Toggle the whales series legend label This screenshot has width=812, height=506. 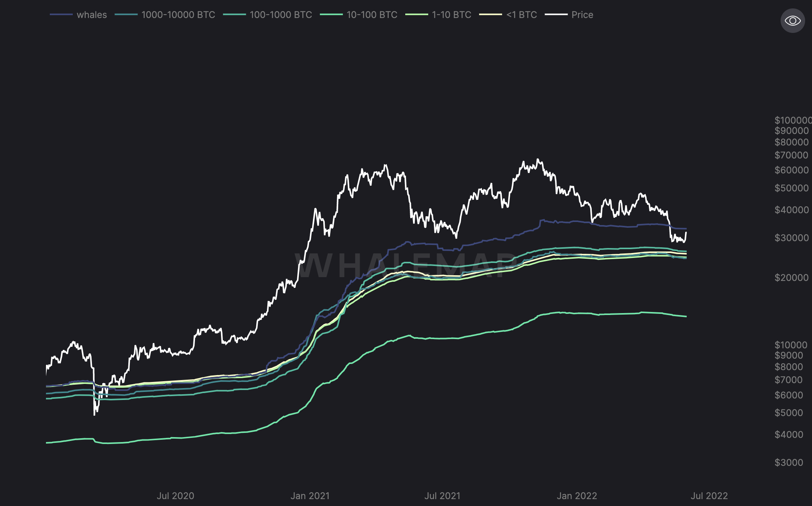[92, 15]
